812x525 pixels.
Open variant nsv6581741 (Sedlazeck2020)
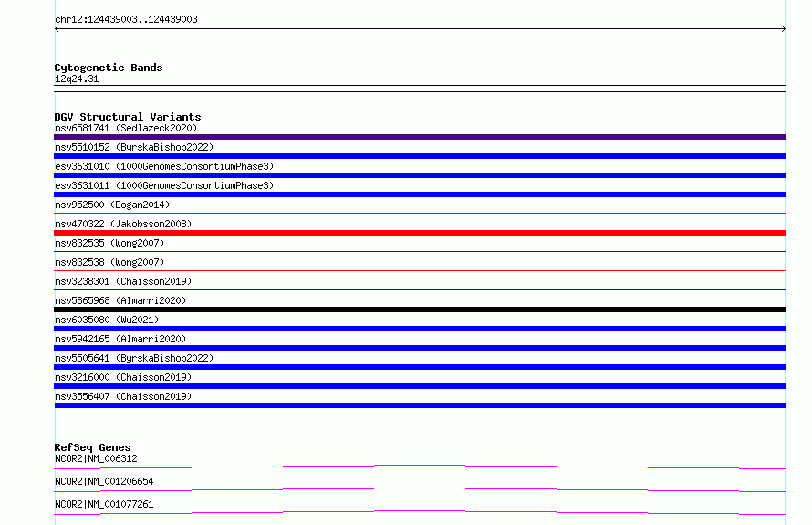coord(126,128)
